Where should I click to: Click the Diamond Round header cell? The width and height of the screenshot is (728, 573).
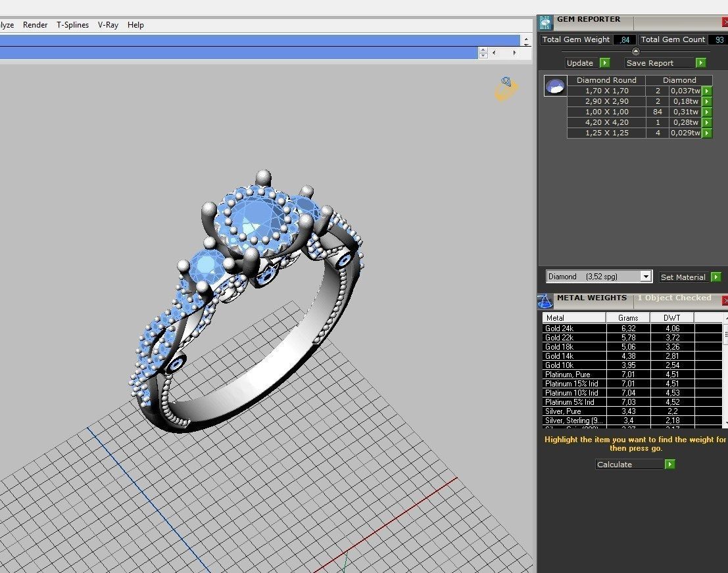pyautogui.click(x=606, y=80)
